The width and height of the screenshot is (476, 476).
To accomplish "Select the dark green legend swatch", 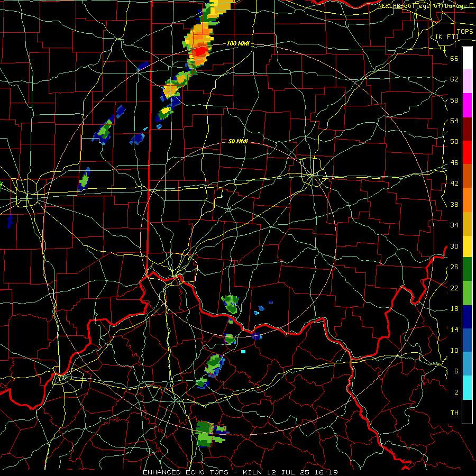I will tap(467, 269).
